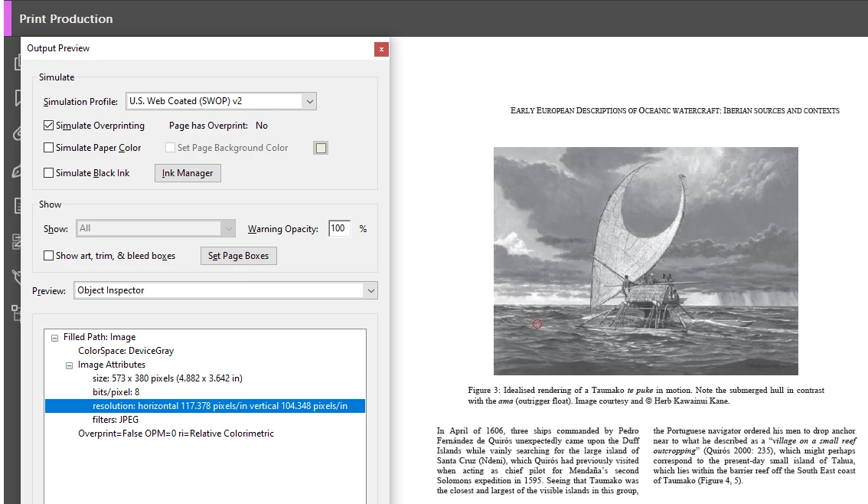Open the Ink Manager
This screenshot has height=504, width=868.
point(188,173)
